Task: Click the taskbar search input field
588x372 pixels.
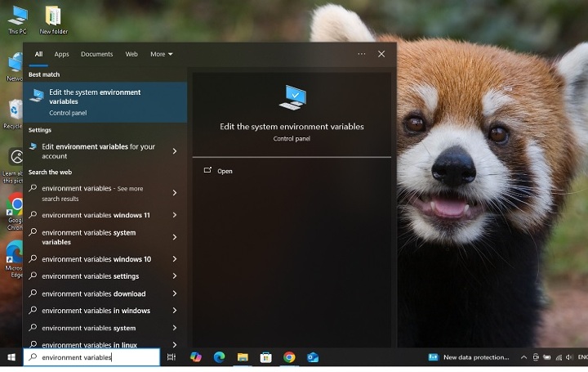Action: click(x=91, y=357)
